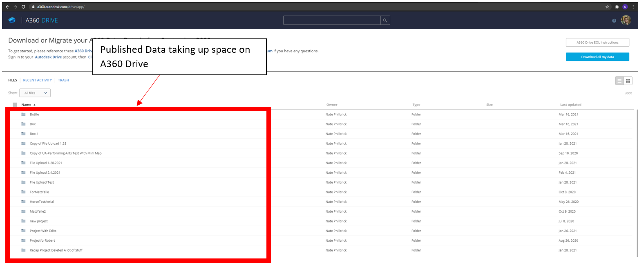Click the Bottle folder icon

click(23, 114)
